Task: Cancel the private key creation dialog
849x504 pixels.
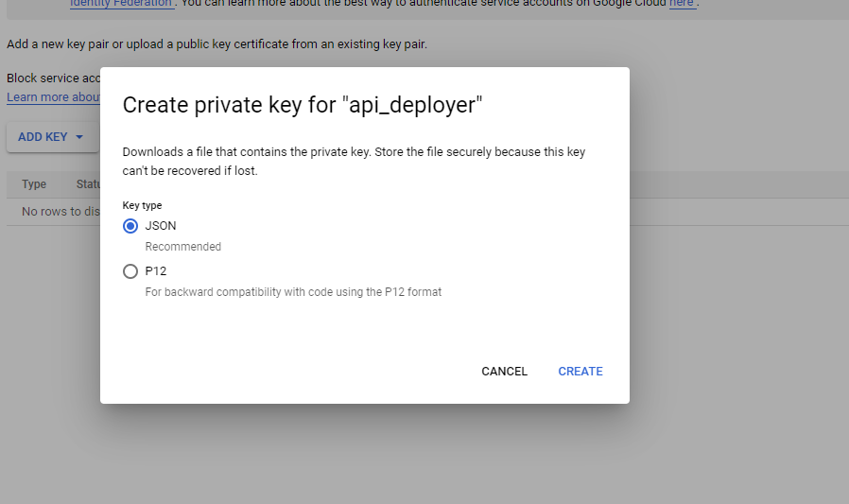Action: click(504, 372)
